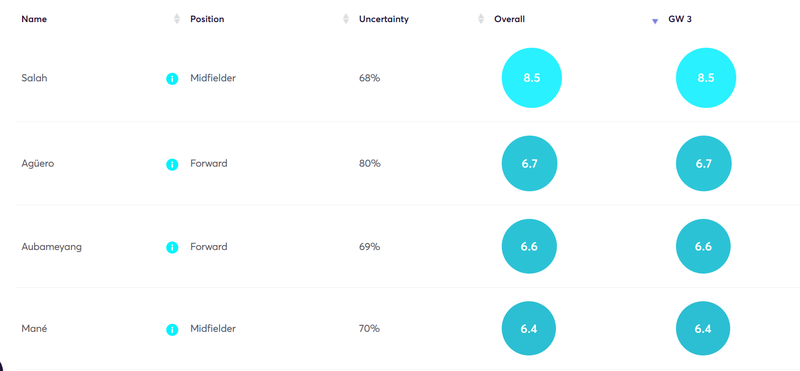The image size is (800, 371).
Task: Open the info icon for Salah
Action: pos(172,79)
